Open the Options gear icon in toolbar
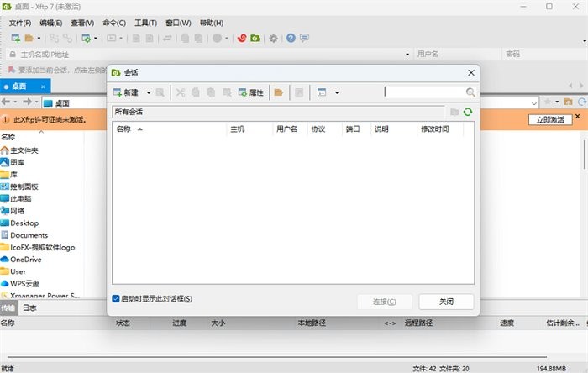The width and height of the screenshot is (588, 373). click(x=273, y=38)
